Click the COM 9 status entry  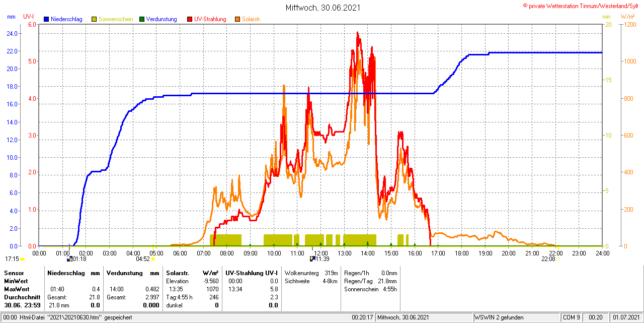[x=572, y=318]
